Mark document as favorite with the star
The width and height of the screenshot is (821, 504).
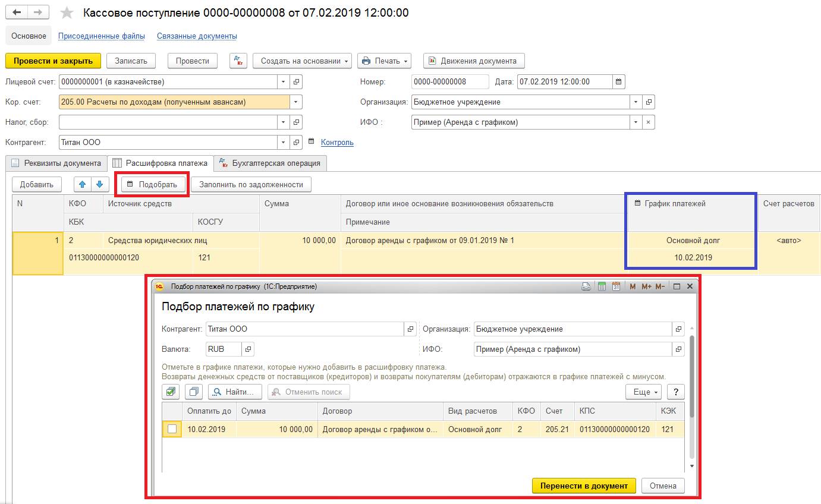coord(67,13)
